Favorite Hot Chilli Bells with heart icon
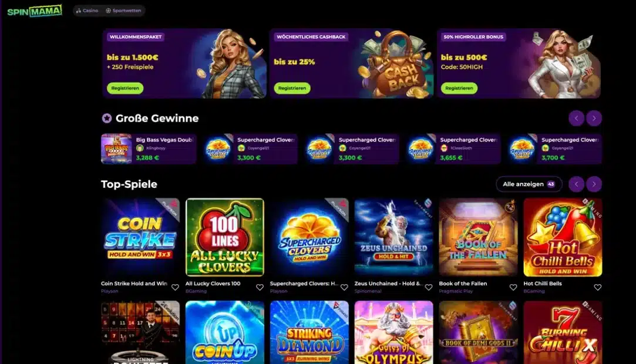 click(x=597, y=287)
